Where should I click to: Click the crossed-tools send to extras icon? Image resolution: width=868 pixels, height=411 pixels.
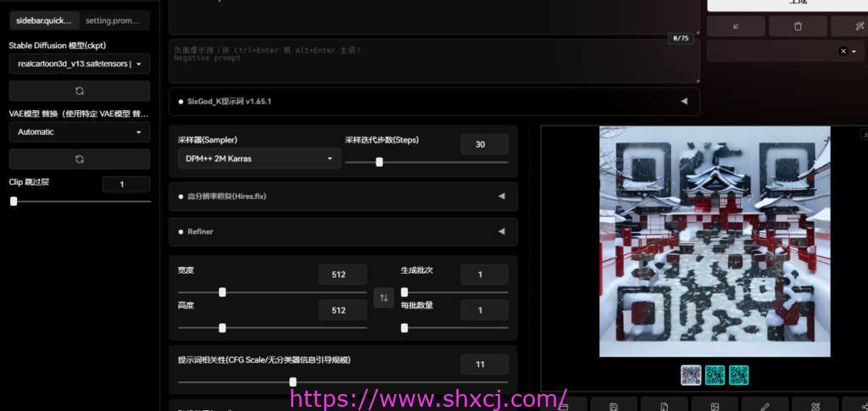(815, 407)
